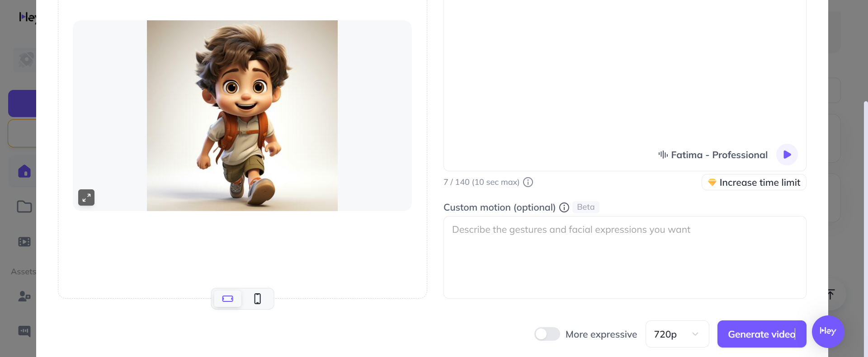Open the 720p resolution dropdown
Screen dimensions: 868x357
[x=677, y=334]
